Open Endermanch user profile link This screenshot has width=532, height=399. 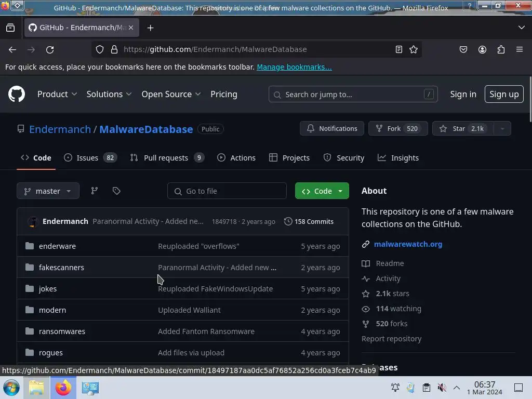pos(60,129)
